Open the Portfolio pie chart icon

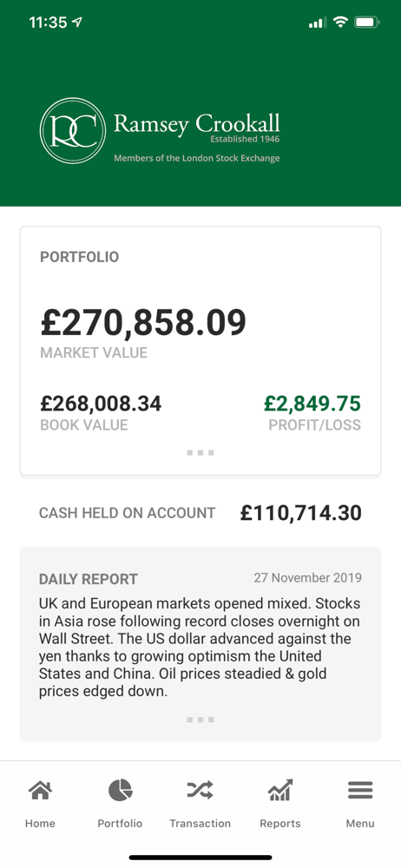pos(120,790)
